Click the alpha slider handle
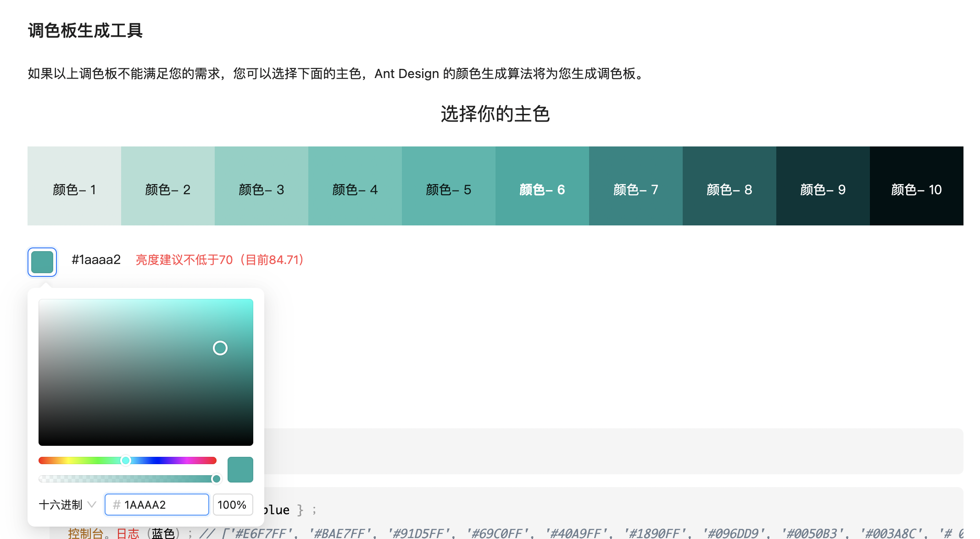The image size is (980, 539). pos(216,479)
